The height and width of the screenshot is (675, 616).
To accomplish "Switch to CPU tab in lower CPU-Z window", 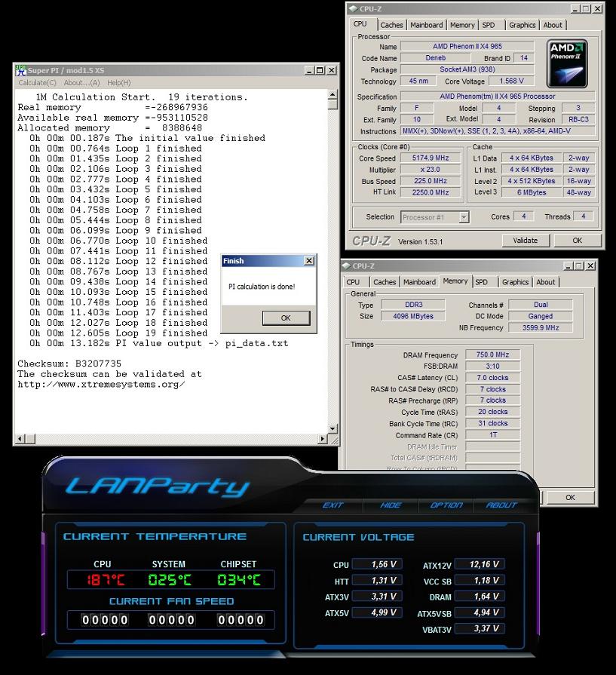I will point(353,282).
